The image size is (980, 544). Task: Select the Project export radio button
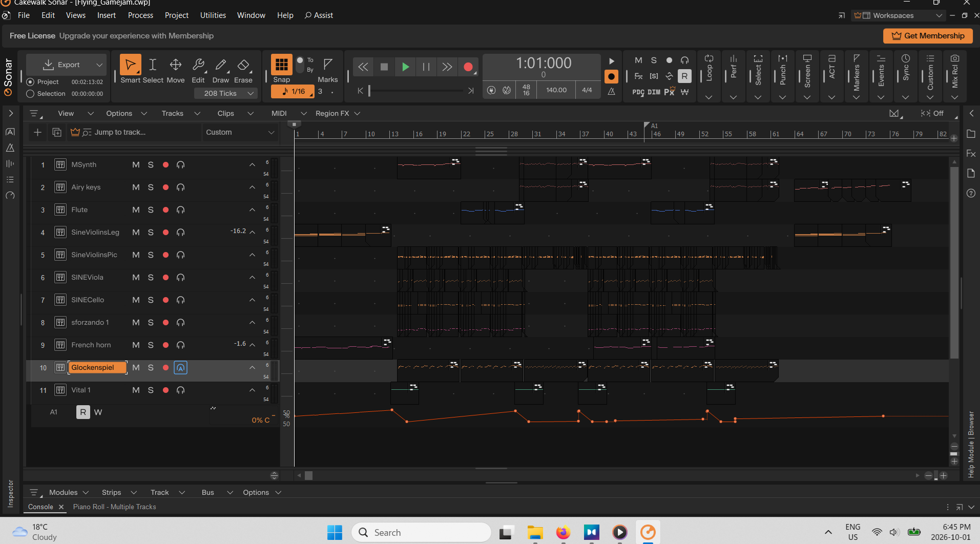tap(30, 82)
